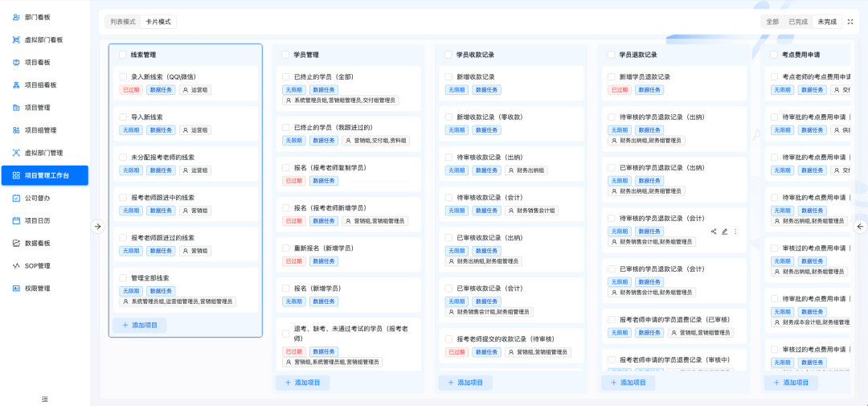
Task: Open more options on 待审核的学员退款记录（会计）
Action: click(x=735, y=232)
